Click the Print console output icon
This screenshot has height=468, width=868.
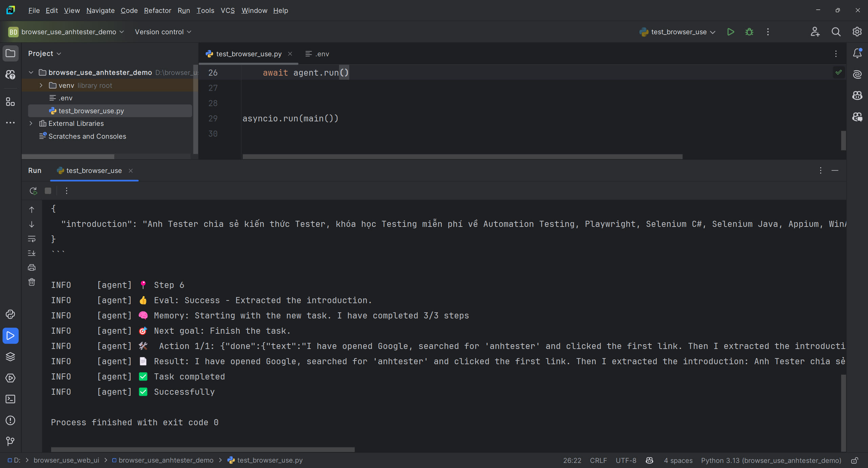[32, 268]
